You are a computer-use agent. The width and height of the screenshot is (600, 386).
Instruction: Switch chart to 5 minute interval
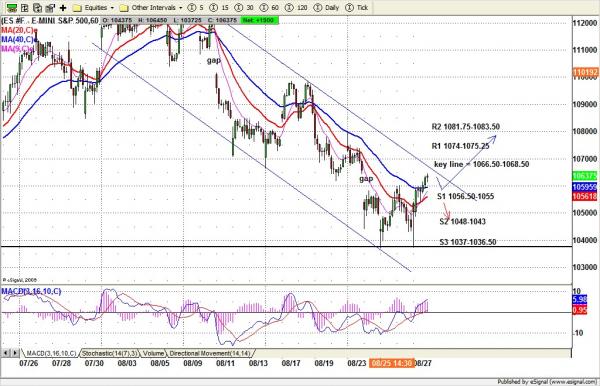coord(196,8)
